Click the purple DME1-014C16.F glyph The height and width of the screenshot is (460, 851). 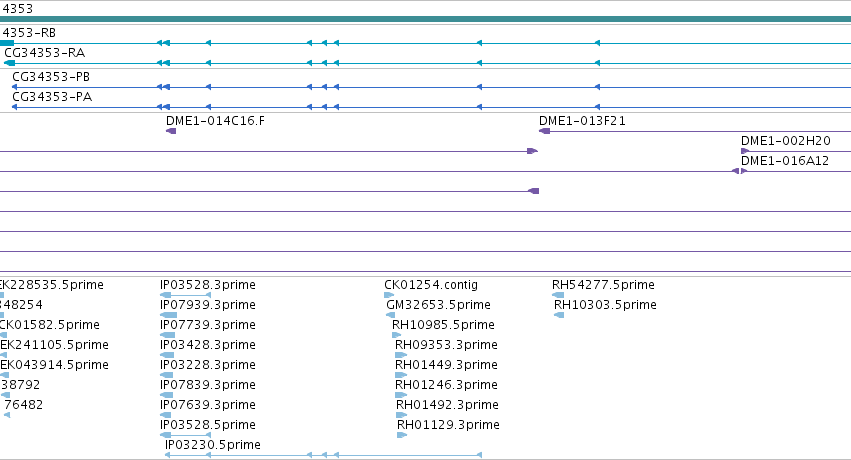coord(171,131)
